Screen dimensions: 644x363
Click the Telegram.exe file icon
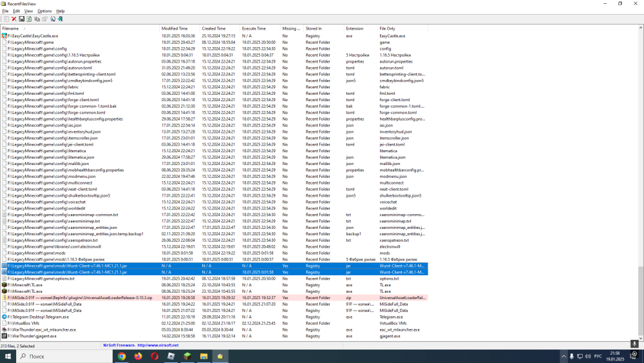point(4,317)
